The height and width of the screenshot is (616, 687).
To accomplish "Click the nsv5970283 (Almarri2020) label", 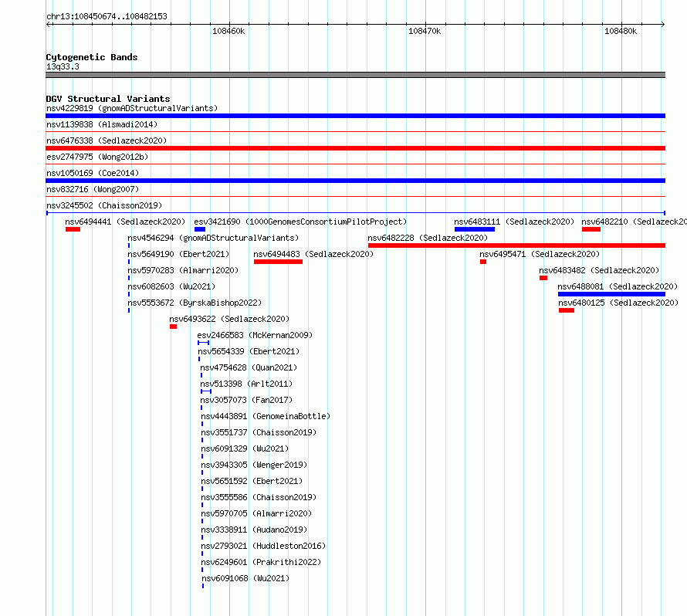I will (183, 270).
